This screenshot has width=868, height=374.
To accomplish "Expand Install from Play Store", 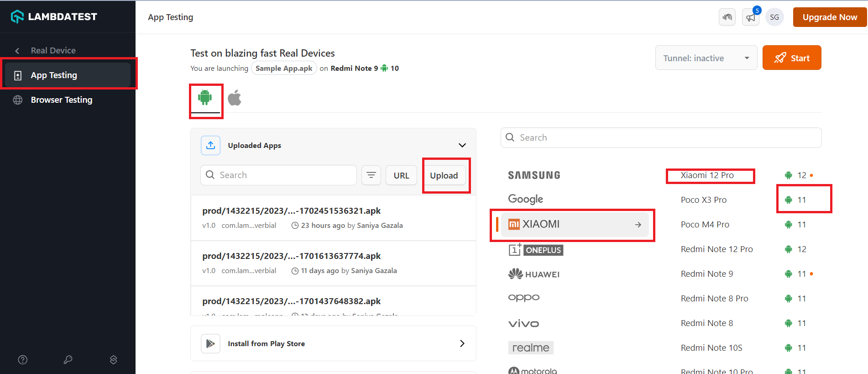I will tap(462, 343).
